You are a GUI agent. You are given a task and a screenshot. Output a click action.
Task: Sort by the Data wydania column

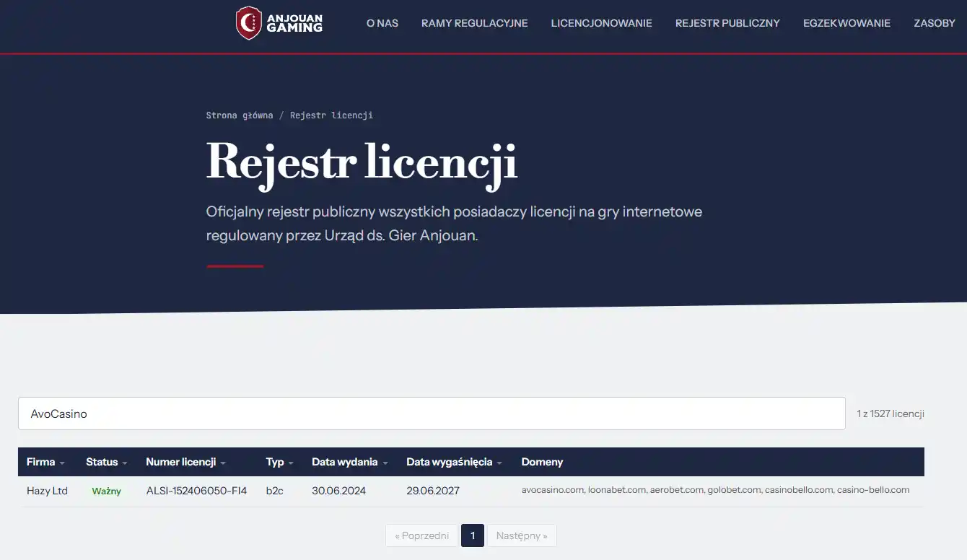tap(350, 462)
